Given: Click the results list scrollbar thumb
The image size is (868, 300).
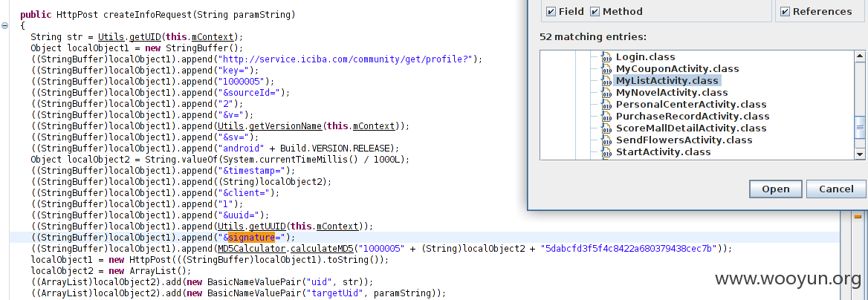Looking at the screenshot, I should click(x=860, y=127).
